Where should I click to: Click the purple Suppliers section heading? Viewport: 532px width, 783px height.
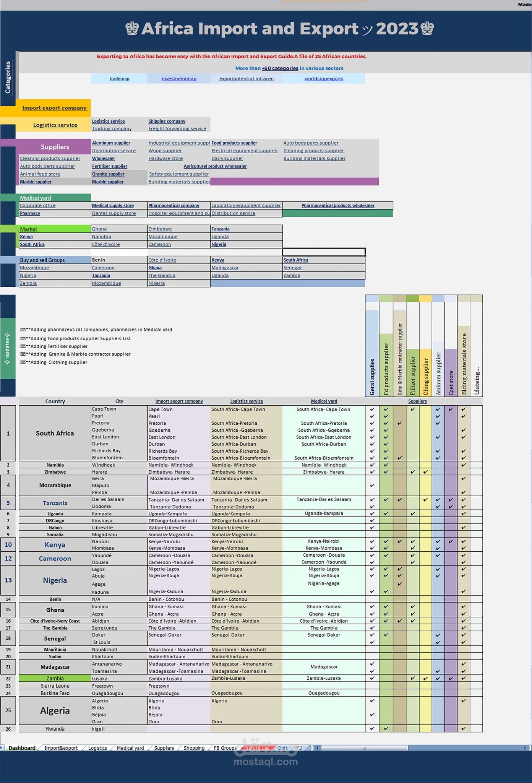tap(55, 147)
